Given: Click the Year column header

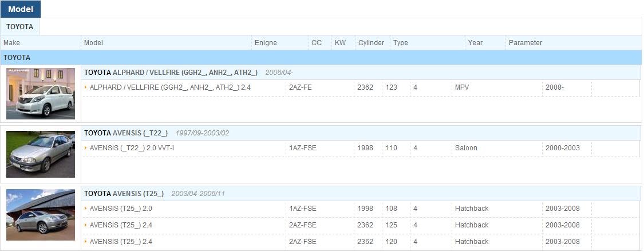Looking at the screenshot, I should (x=475, y=43).
